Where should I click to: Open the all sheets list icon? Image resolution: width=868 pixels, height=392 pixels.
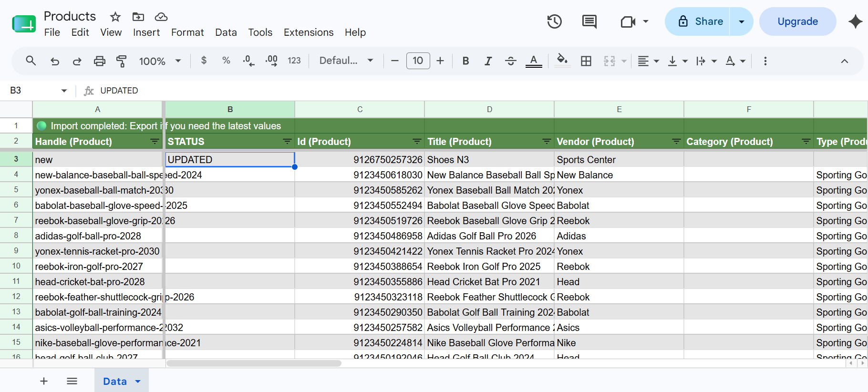72,381
